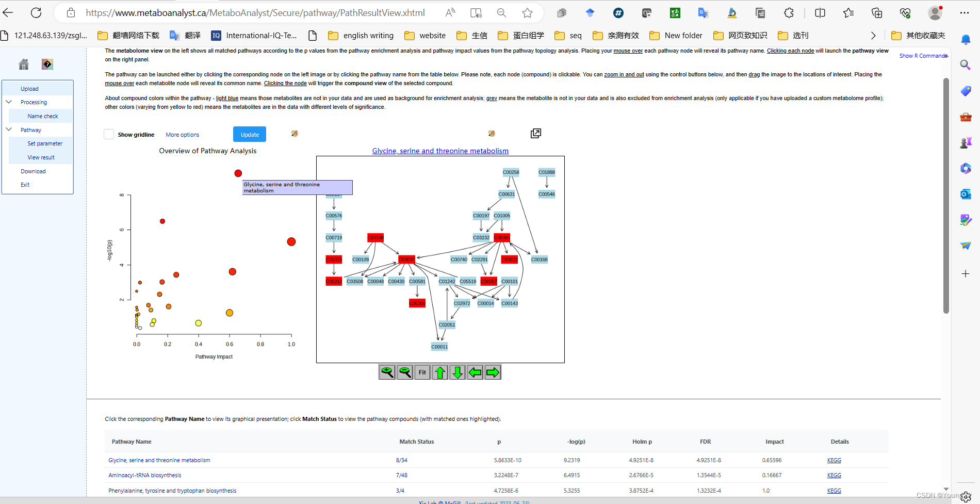
Task: Select Set parameter in the sidebar
Action: [44, 143]
